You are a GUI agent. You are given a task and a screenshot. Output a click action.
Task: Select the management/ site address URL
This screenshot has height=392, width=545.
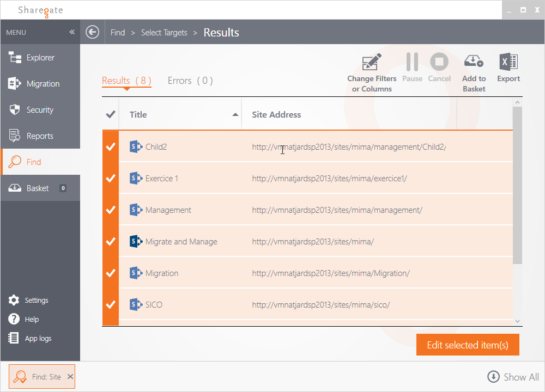[x=337, y=210]
